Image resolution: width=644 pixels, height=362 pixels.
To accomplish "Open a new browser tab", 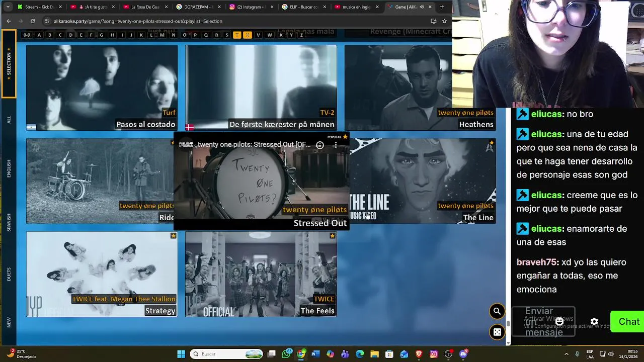I will click(x=442, y=7).
